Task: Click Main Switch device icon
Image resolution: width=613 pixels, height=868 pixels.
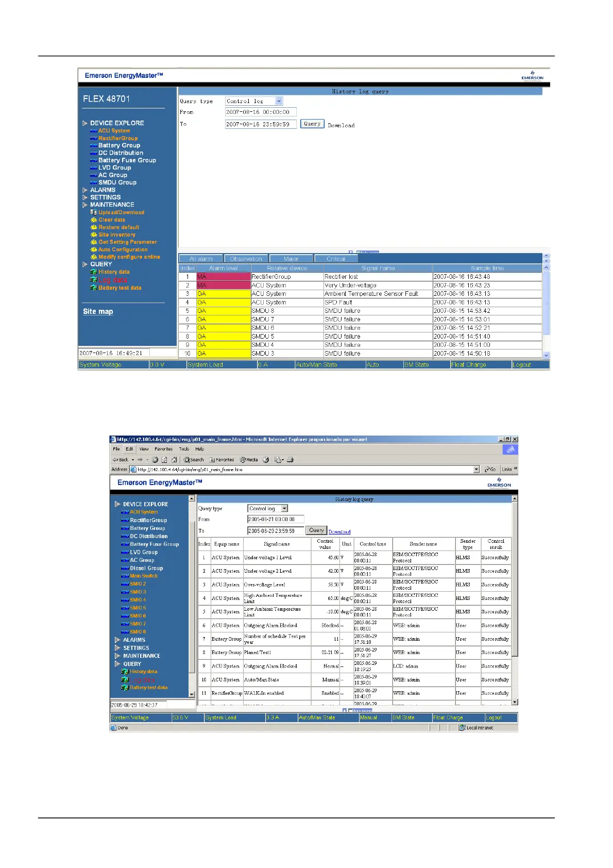Action: point(125,576)
